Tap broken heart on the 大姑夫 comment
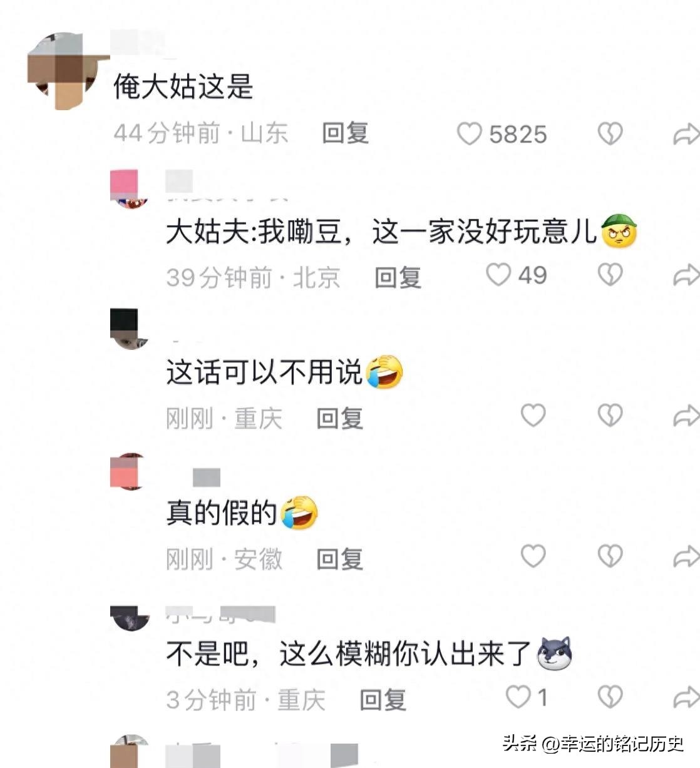Image resolution: width=700 pixels, height=768 pixels. (610, 274)
